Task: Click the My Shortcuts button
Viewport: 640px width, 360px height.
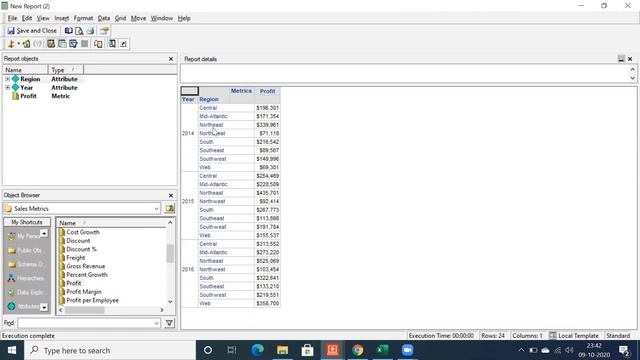Action: [x=27, y=222]
